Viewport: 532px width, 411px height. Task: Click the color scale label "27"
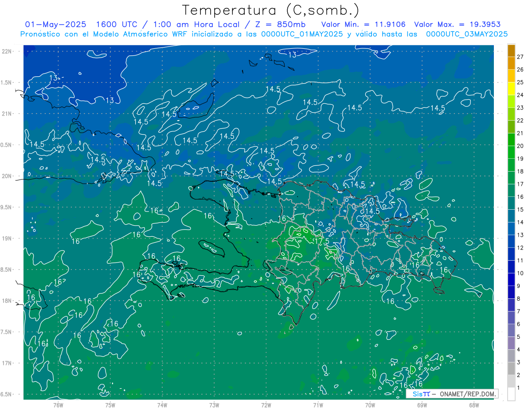(x=520, y=57)
